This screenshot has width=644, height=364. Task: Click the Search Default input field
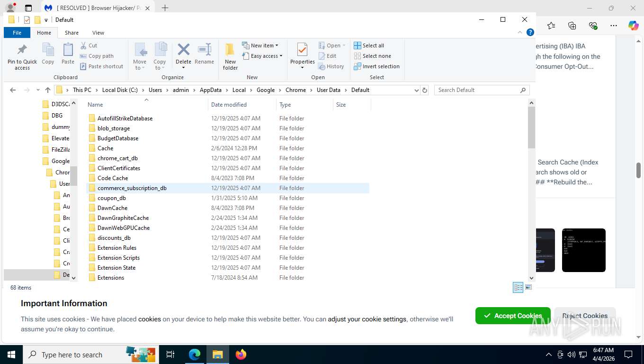(x=478, y=90)
